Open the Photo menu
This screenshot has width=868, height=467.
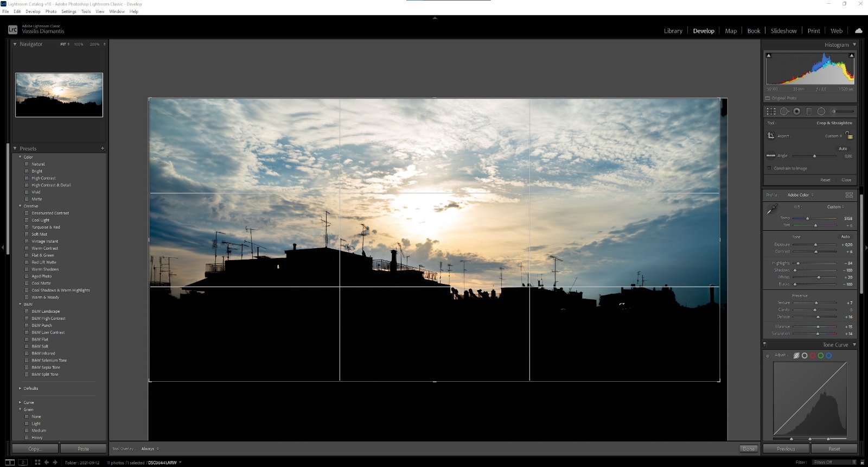(x=51, y=11)
